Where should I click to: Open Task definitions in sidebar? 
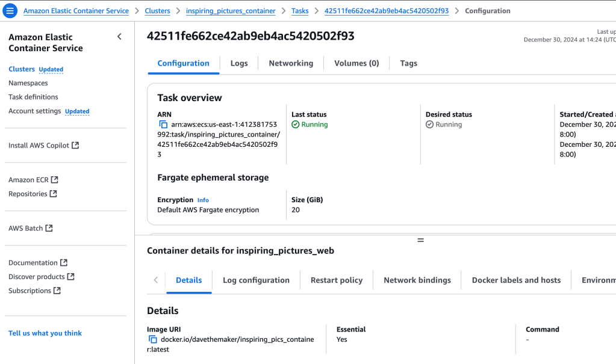[x=33, y=97]
